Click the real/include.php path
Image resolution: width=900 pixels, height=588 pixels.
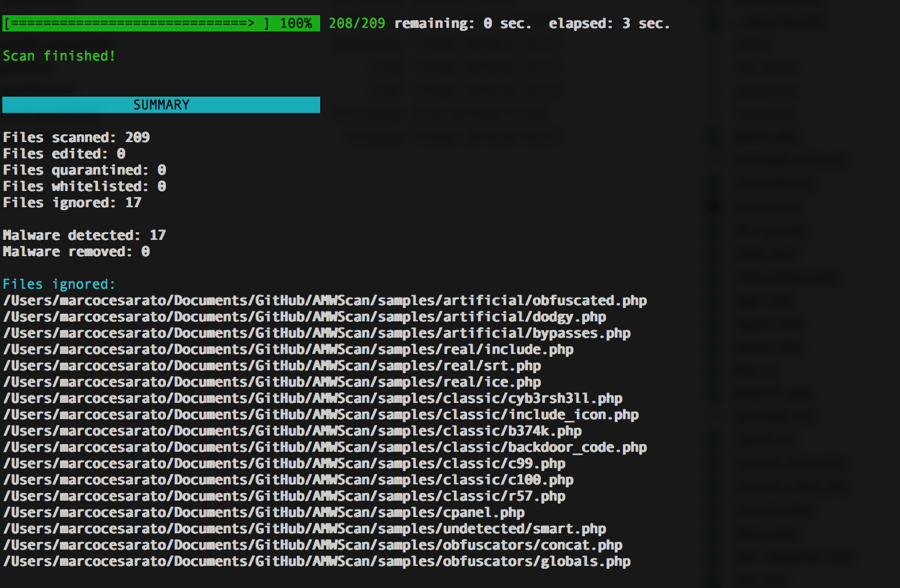(288, 349)
